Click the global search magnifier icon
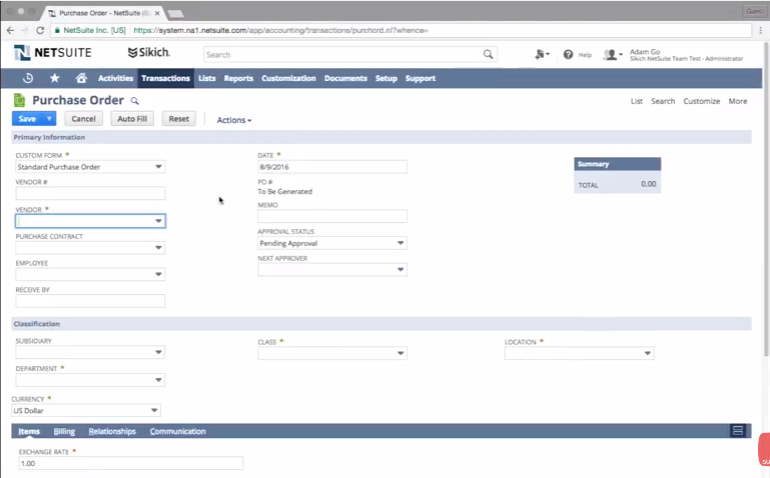This screenshot has height=478, width=770. (x=488, y=54)
